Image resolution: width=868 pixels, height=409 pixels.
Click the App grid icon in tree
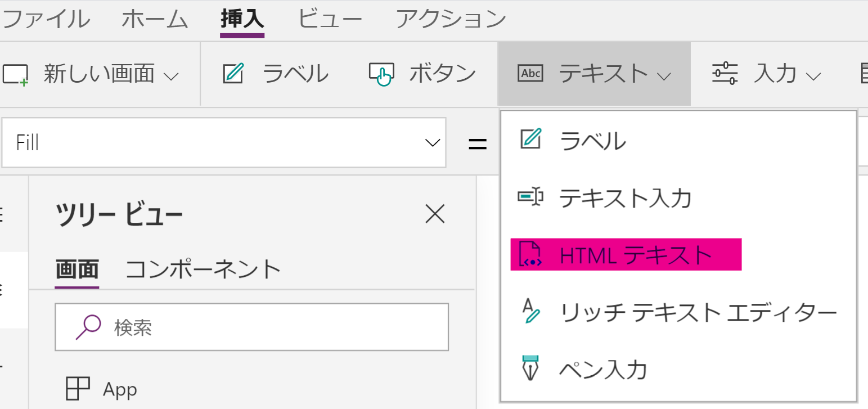click(x=78, y=389)
